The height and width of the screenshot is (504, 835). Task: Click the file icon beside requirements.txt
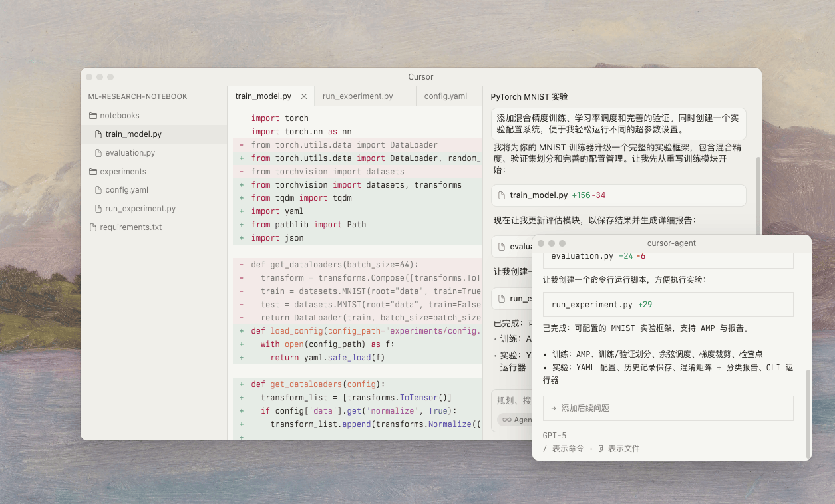(93, 227)
